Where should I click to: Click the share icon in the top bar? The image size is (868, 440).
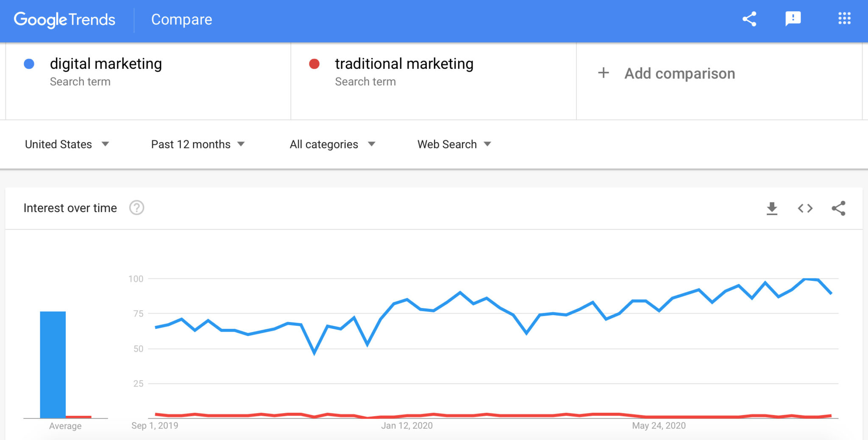click(749, 19)
